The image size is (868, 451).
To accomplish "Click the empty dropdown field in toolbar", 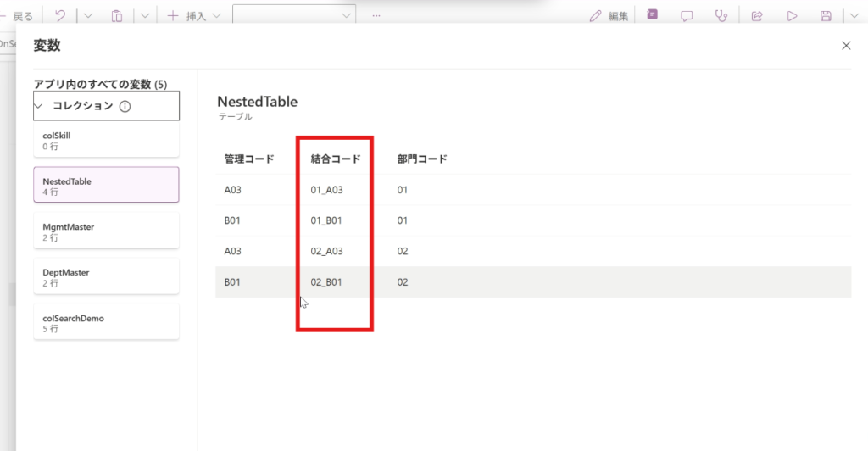I will (x=293, y=15).
